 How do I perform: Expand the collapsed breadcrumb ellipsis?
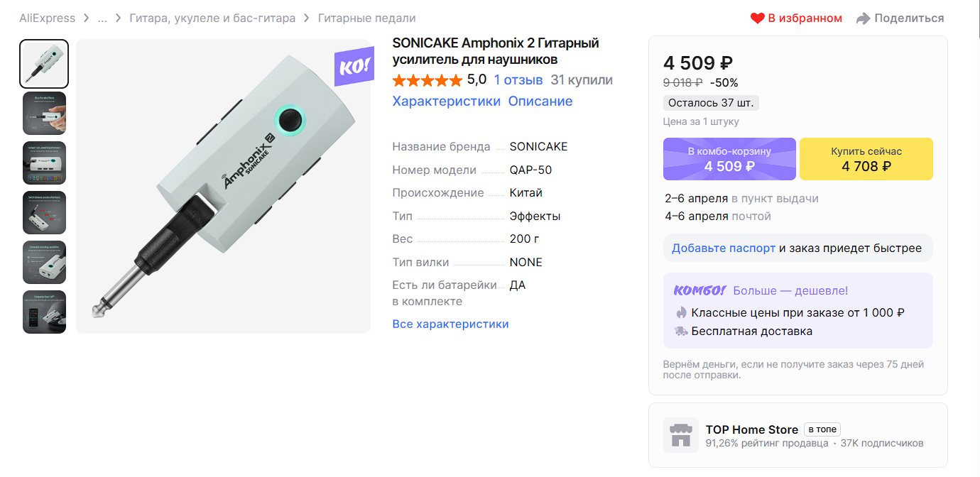(102, 18)
